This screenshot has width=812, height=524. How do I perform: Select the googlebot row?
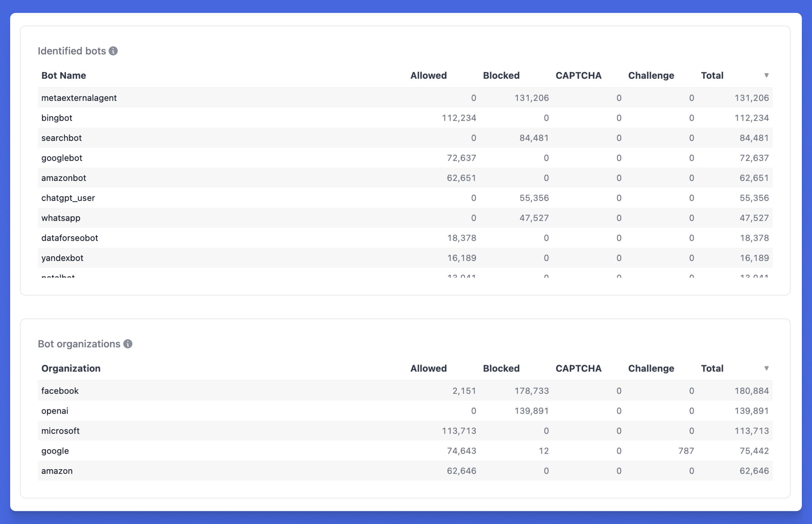[62, 158]
